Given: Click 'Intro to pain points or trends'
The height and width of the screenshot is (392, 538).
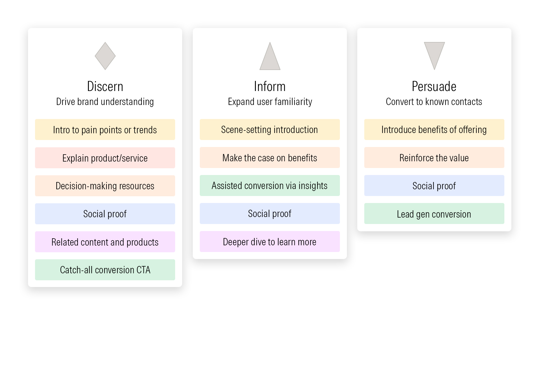Looking at the screenshot, I should pos(105,130).
